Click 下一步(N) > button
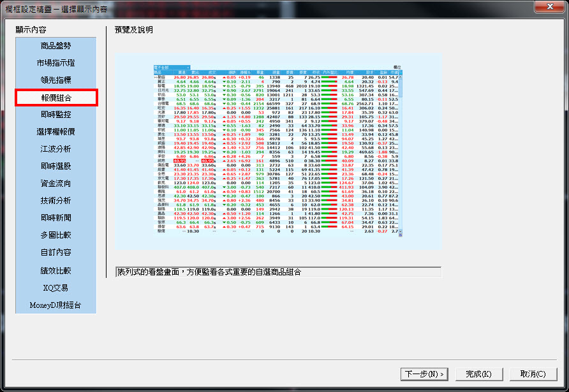Screen dimensions: 569x392 tap(424, 374)
